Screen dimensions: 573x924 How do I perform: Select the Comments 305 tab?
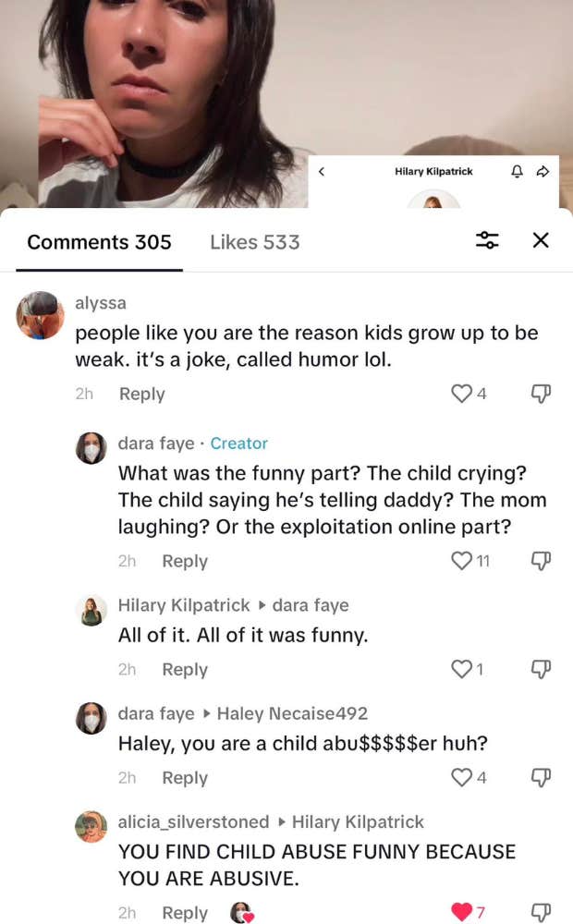click(99, 242)
